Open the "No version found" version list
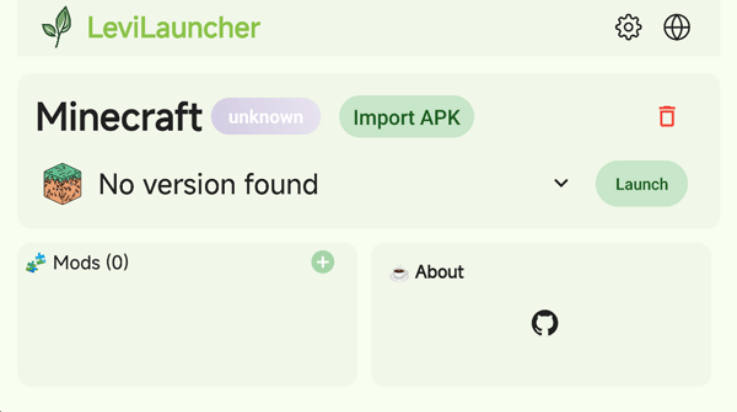Viewport: 737px width, 412px height. point(208,184)
